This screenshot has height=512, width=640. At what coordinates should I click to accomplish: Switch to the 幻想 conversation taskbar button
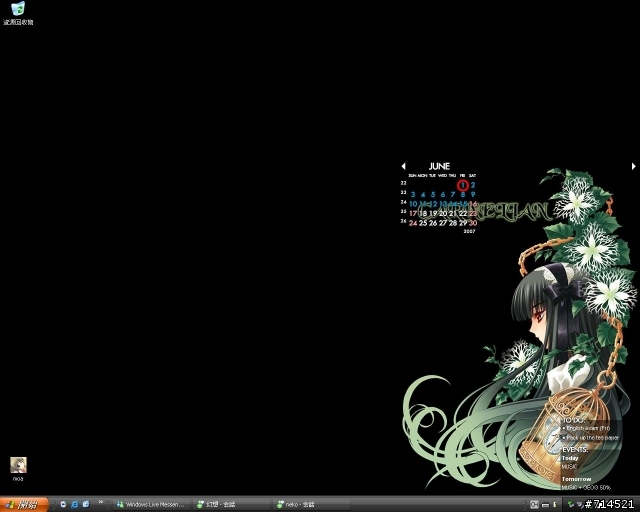point(232,505)
